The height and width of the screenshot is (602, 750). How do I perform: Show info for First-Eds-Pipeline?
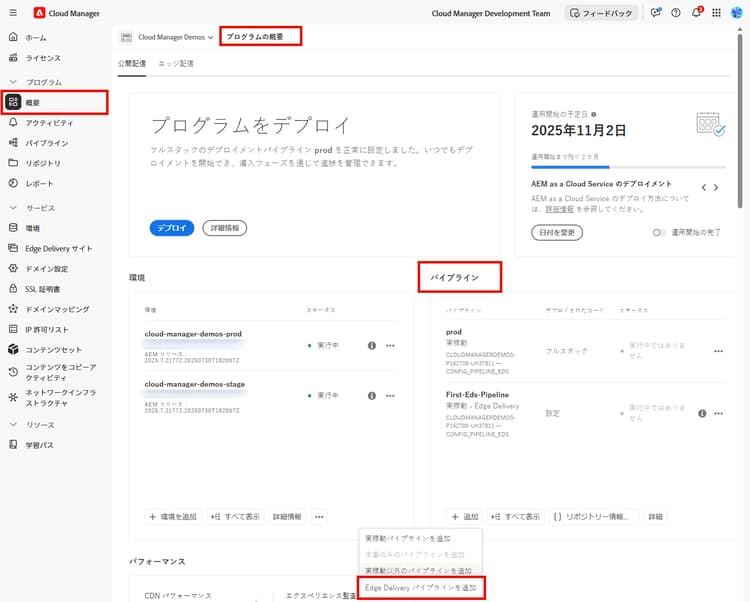click(702, 413)
